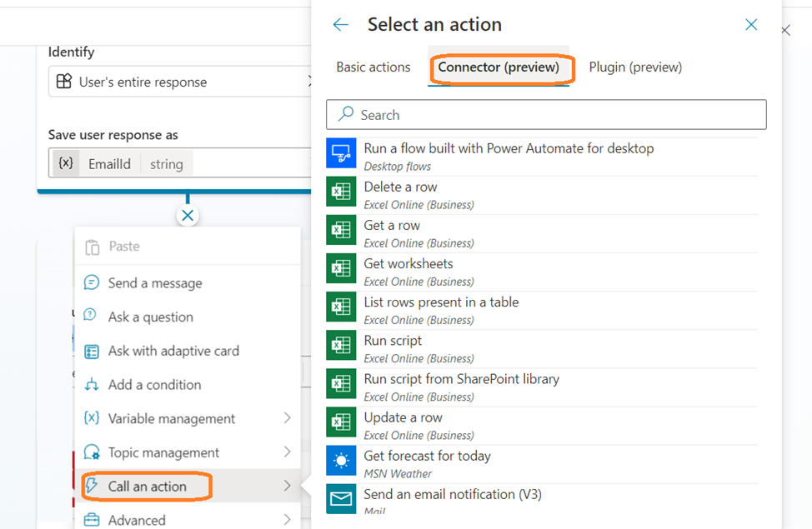
Task: Click the Search actions input field
Action: (x=546, y=115)
